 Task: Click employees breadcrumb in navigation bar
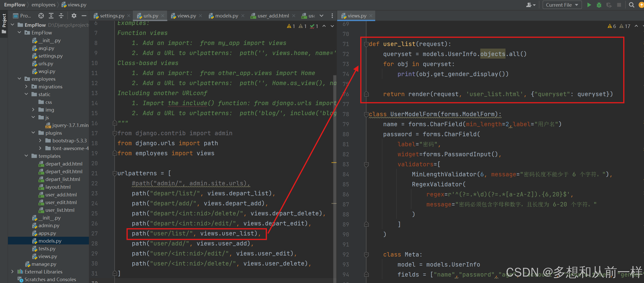click(43, 5)
